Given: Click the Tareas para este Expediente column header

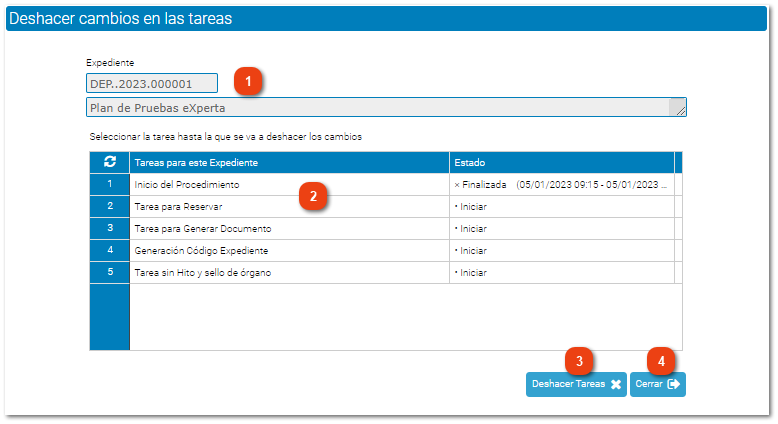Looking at the screenshot, I should pos(290,163).
